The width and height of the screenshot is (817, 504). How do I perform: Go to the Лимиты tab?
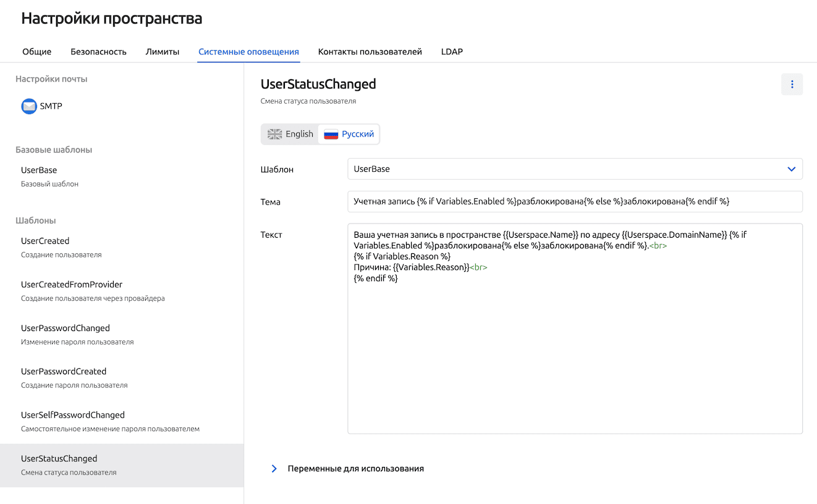point(163,51)
